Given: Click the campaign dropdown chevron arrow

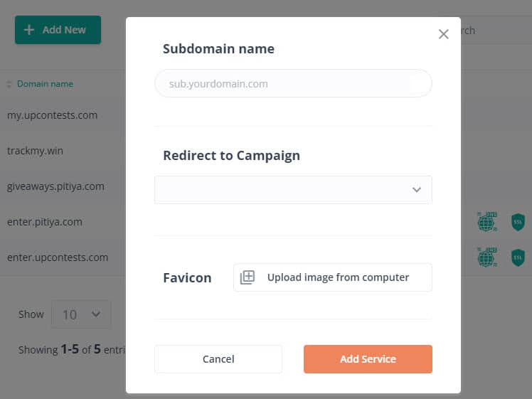Looking at the screenshot, I should click(x=417, y=190).
